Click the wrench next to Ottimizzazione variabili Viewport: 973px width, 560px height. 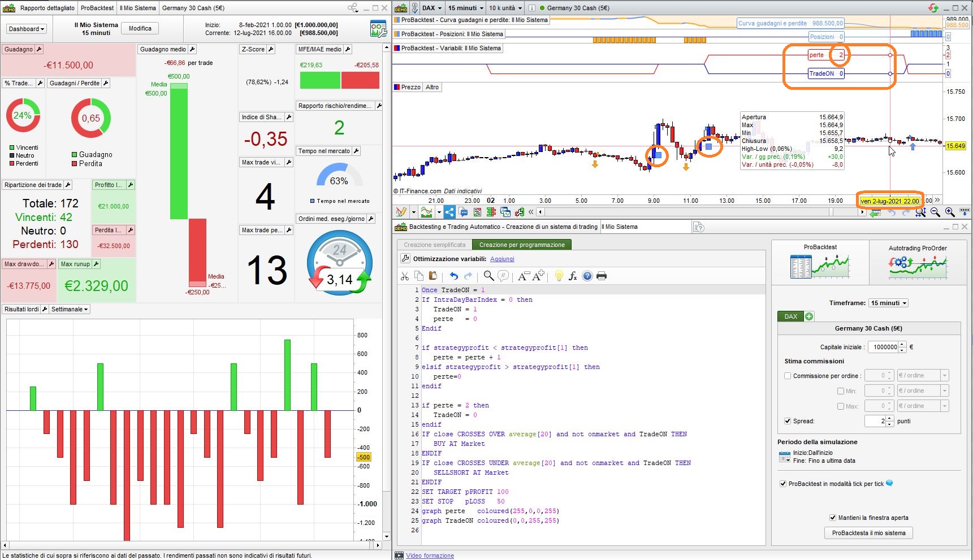(405, 258)
